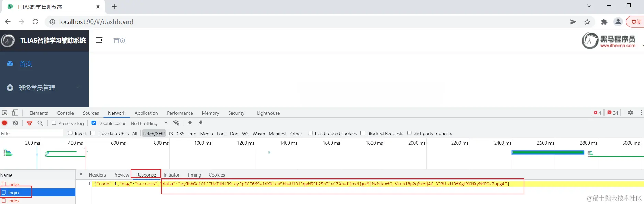This screenshot has height=204, width=644.
Task: Close the request details pane
Action: coord(81,174)
